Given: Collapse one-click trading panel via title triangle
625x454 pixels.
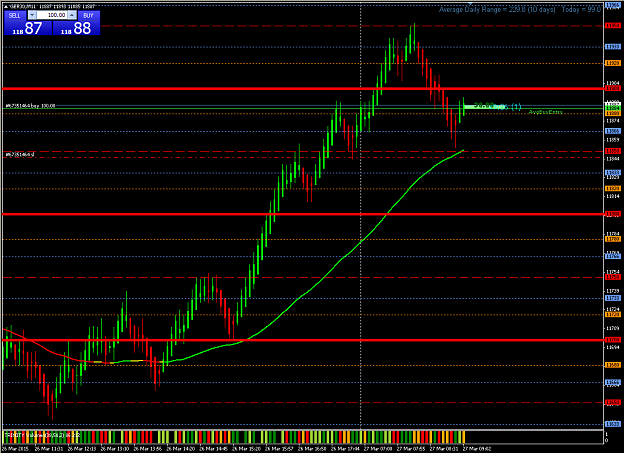Looking at the screenshot, I should tap(5, 6).
